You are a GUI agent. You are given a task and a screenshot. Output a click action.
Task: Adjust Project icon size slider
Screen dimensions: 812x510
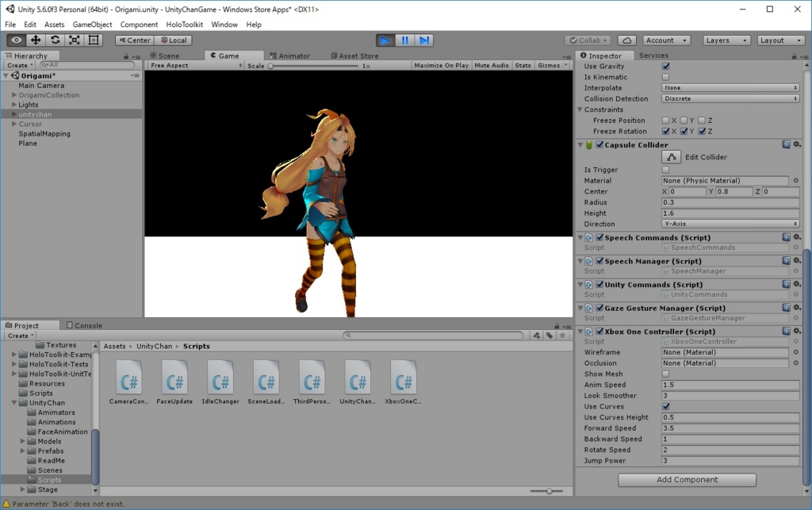click(549, 491)
